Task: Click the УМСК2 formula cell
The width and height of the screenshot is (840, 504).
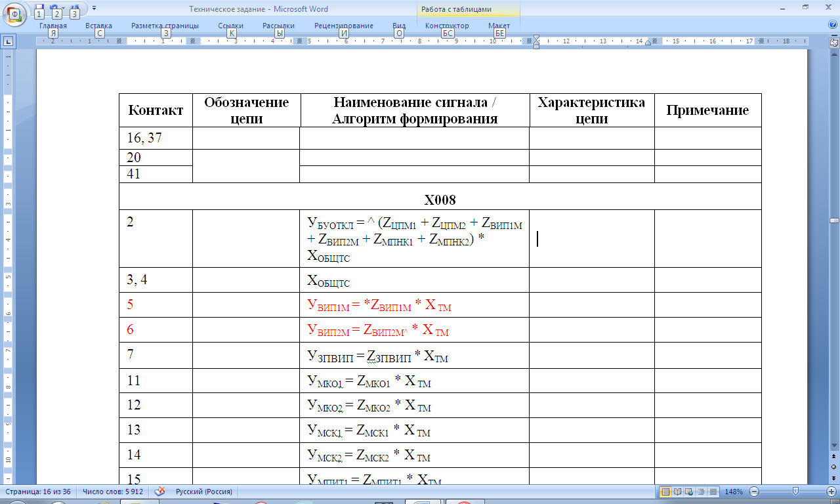Action: (x=415, y=455)
